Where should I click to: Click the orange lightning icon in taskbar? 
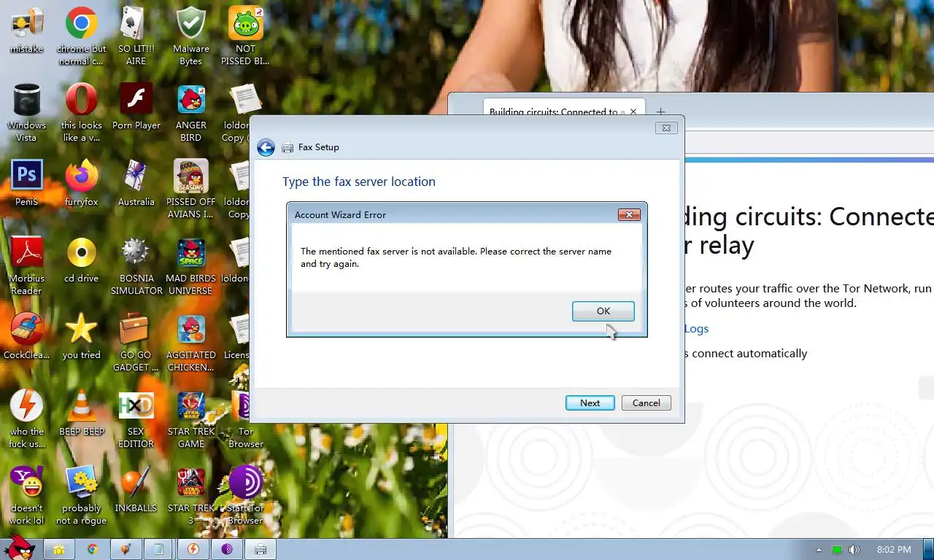tap(193, 549)
